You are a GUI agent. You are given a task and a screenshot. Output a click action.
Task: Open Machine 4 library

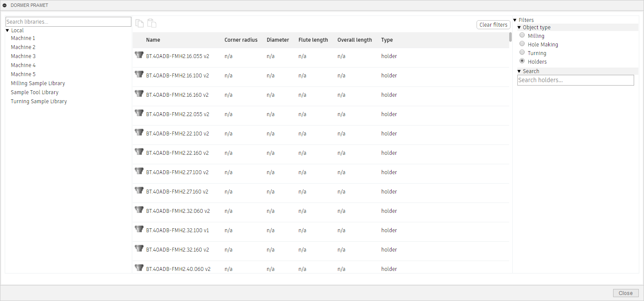pos(23,65)
